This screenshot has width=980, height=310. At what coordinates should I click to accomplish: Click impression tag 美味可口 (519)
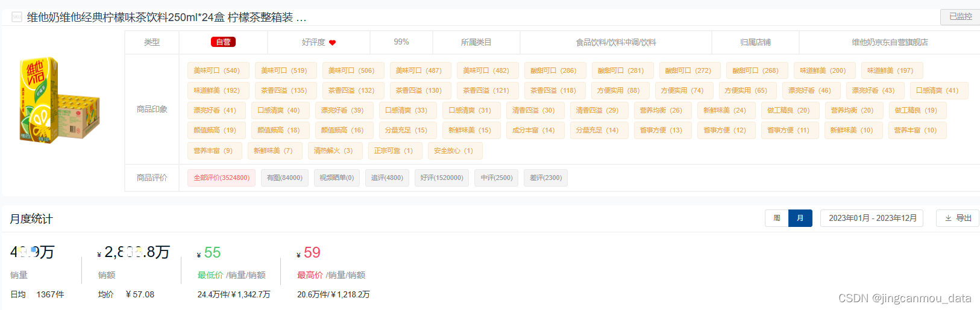click(x=286, y=70)
